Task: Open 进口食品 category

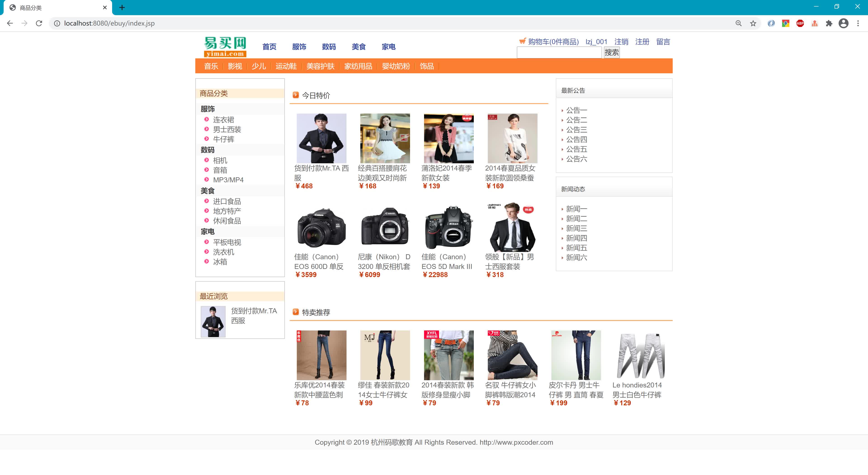Action: coord(227,201)
